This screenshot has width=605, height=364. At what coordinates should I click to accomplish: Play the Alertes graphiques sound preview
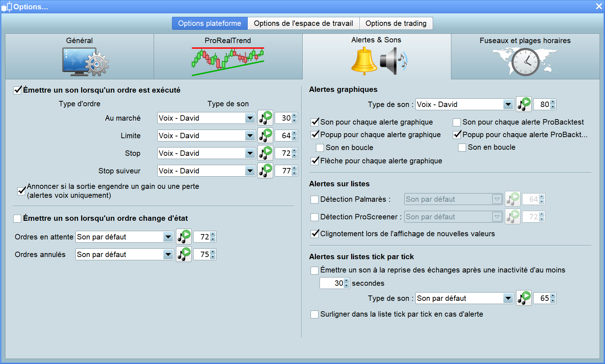[524, 104]
